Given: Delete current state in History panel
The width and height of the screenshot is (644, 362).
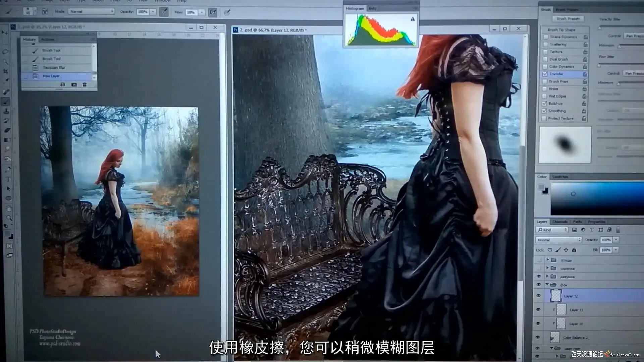Looking at the screenshot, I should pyautogui.click(x=85, y=85).
